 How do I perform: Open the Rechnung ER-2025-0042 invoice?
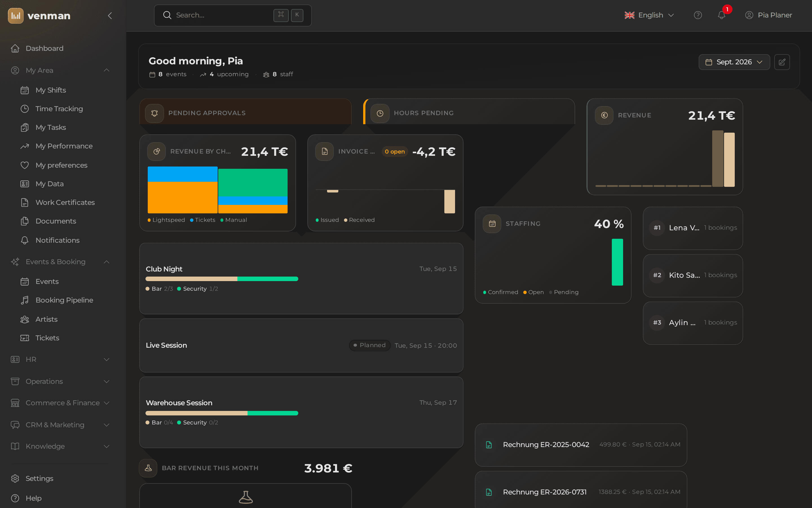click(581, 445)
